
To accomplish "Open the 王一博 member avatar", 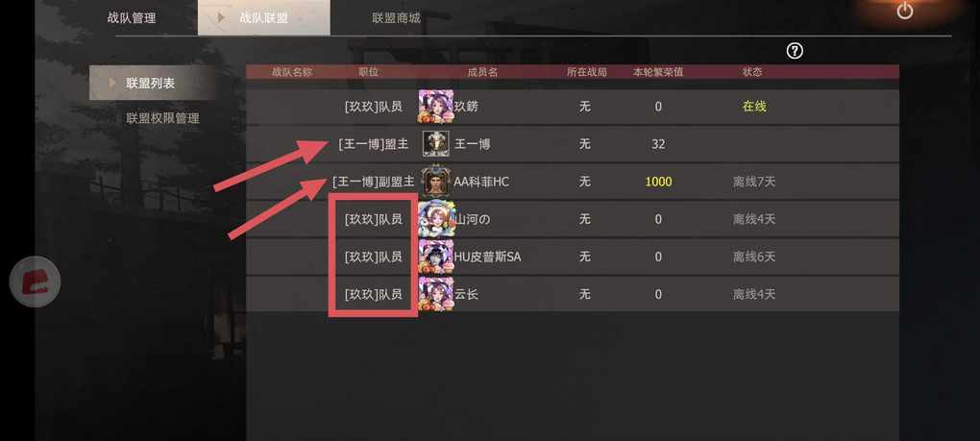I will point(435,144).
